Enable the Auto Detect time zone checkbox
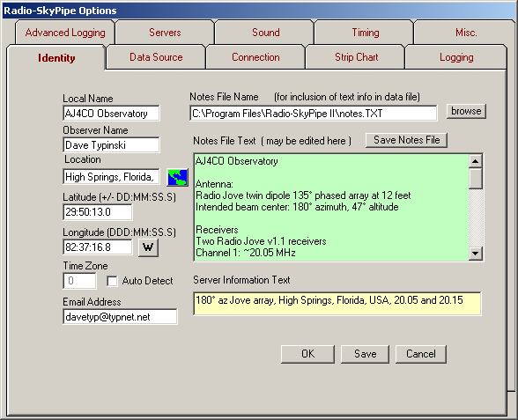 (x=112, y=282)
